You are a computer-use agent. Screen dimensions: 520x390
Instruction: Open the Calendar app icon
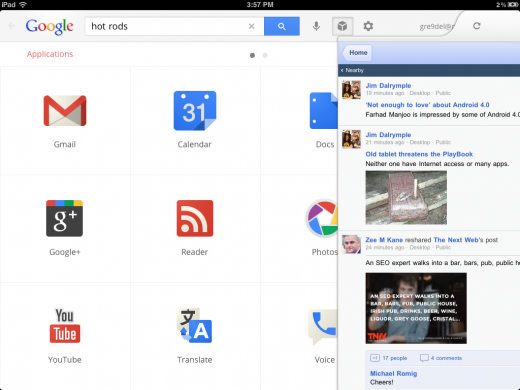195,110
